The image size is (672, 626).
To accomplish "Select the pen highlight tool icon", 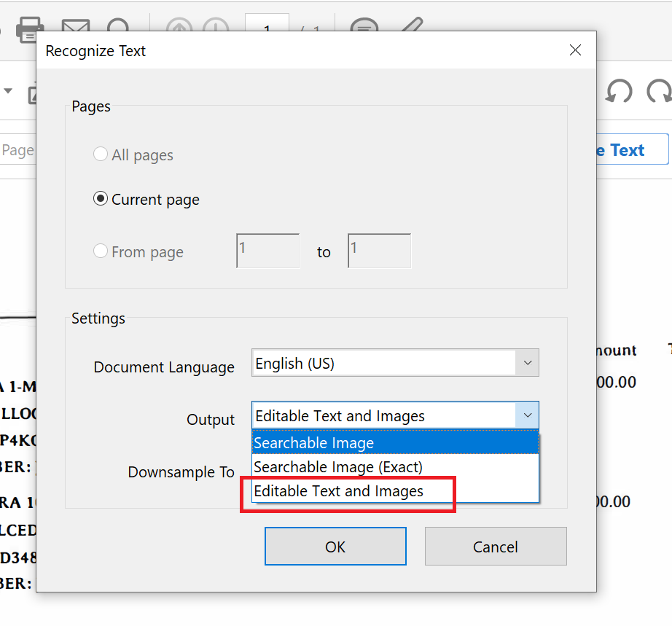I will click(410, 26).
